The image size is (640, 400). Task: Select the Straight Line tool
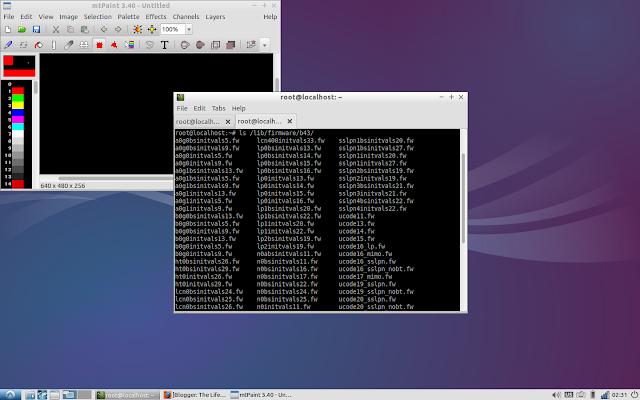(x=53, y=45)
